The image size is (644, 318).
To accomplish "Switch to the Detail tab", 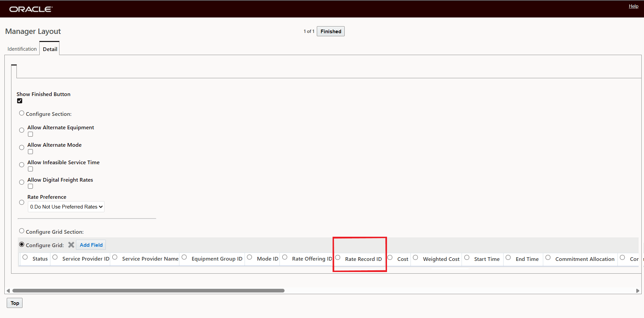I will pos(50,49).
